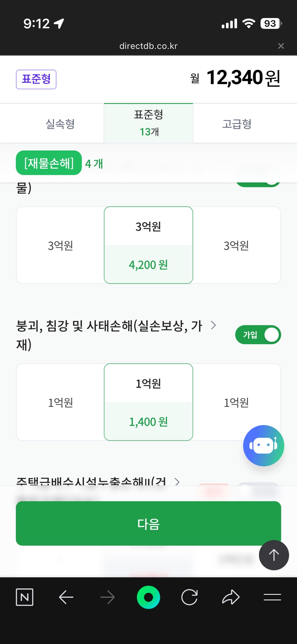
Task: Switch to the 고급형 plan tab
Action: pos(237,124)
